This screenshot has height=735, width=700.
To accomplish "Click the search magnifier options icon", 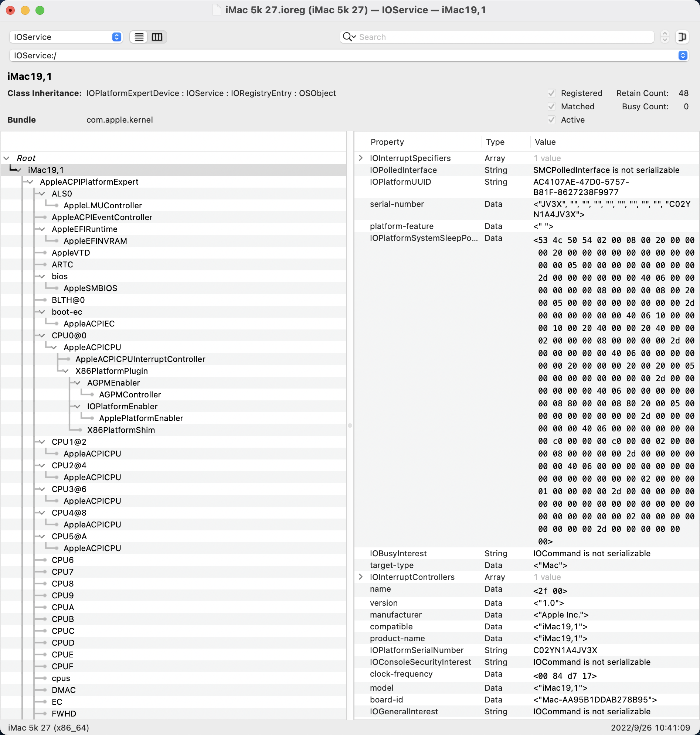I will 349,37.
